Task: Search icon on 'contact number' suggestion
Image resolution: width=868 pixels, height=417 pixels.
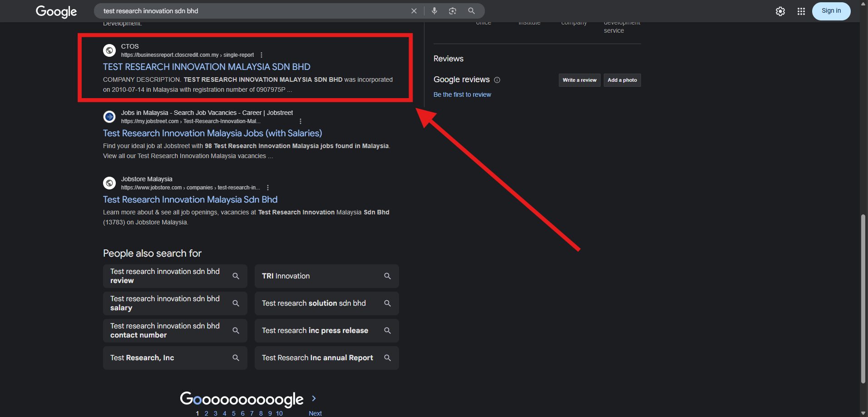Action: pyautogui.click(x=236, y=331)
